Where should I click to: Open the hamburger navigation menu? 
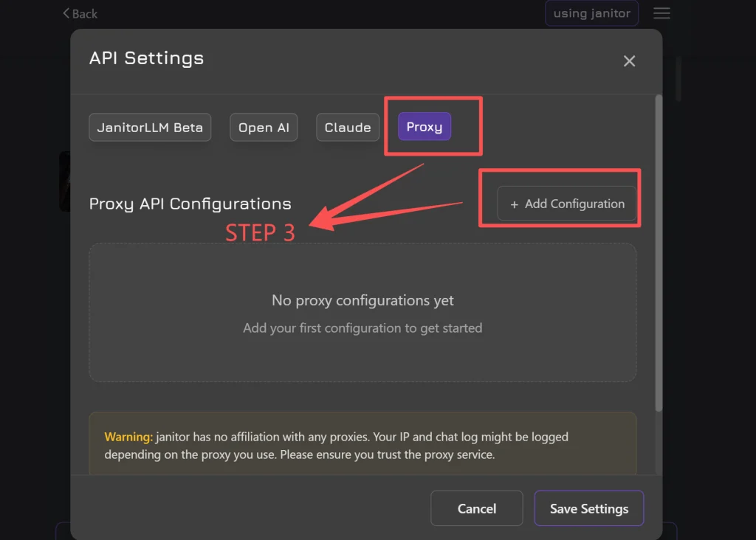pyautogui.click(x=661, y=13)
